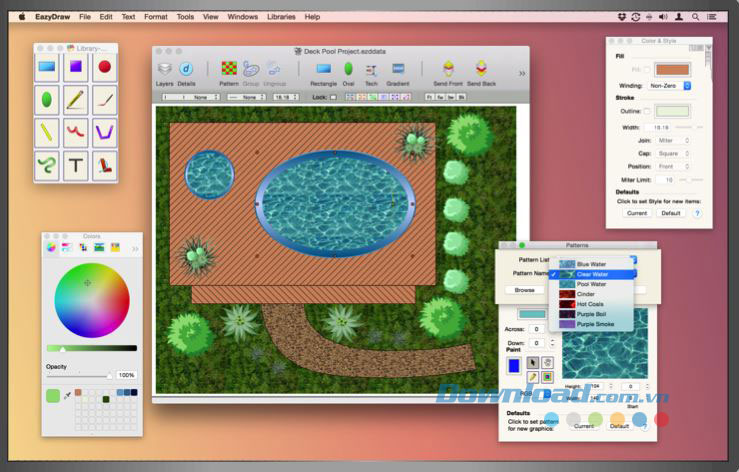The height and width of the screenshot is (472, 739).
Task: Expand the toolbar overflow chevron
Action: click(x=521, y=73)
